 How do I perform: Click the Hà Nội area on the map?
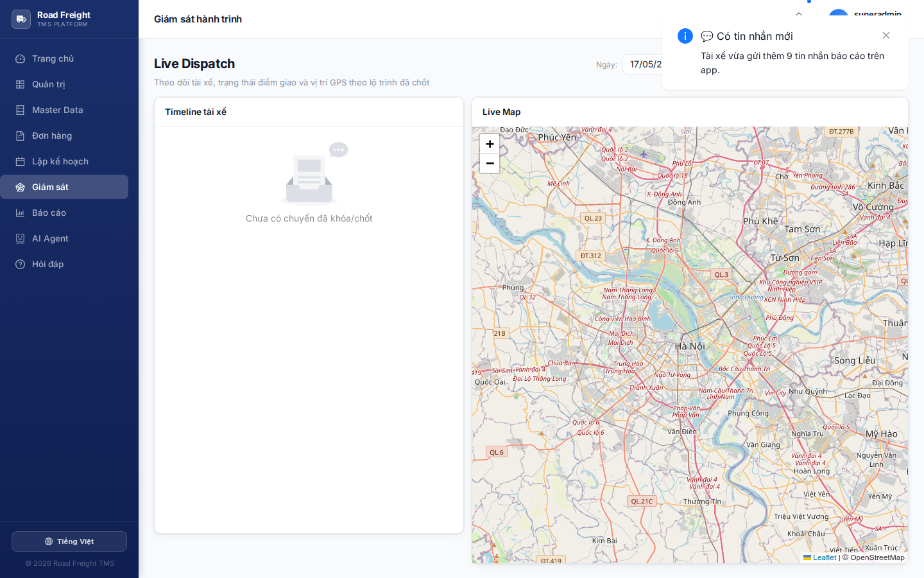click(690, 346)
